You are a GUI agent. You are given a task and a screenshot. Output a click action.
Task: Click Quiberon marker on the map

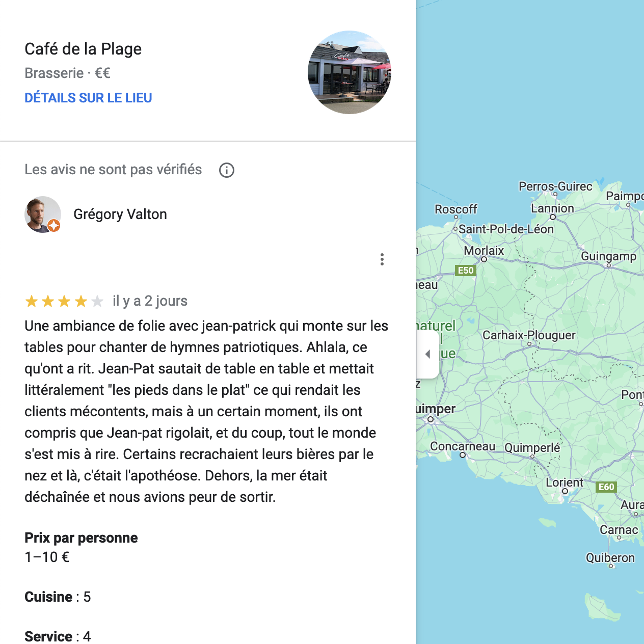click(x=610, y=558)
